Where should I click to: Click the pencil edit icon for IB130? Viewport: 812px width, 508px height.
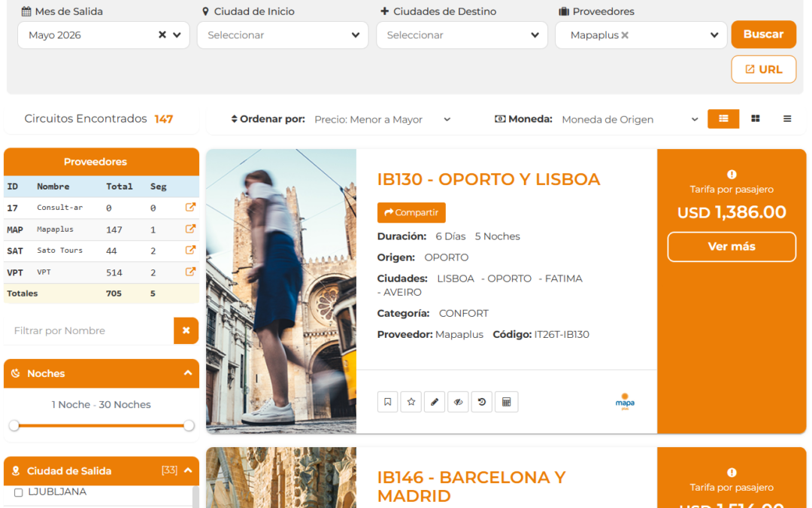[x=435, y=402]
